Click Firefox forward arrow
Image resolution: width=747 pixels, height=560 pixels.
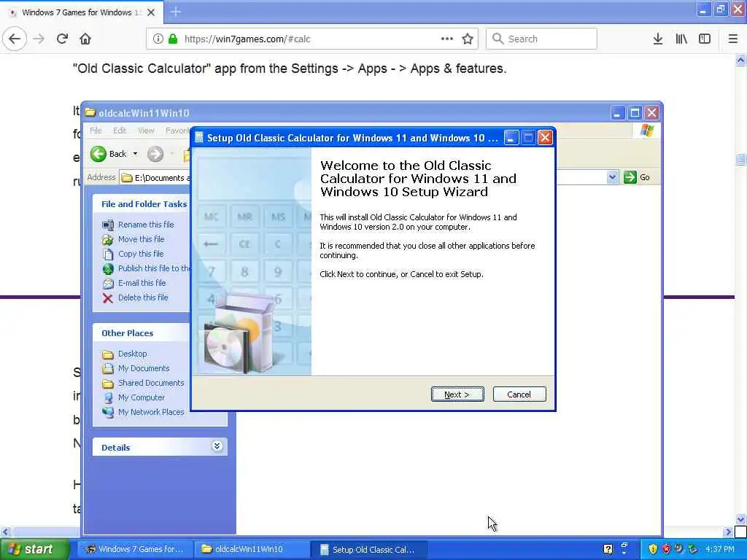coord(39,39)
